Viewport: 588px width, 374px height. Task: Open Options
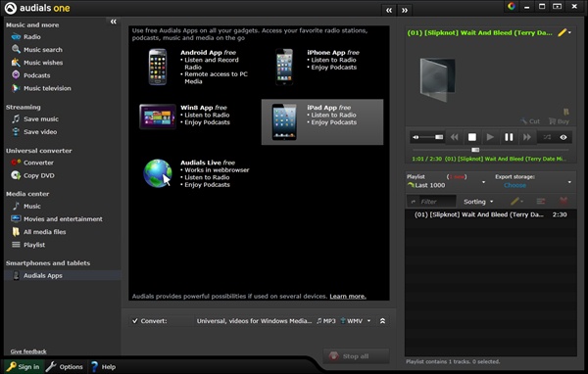(x=65, y=366)
